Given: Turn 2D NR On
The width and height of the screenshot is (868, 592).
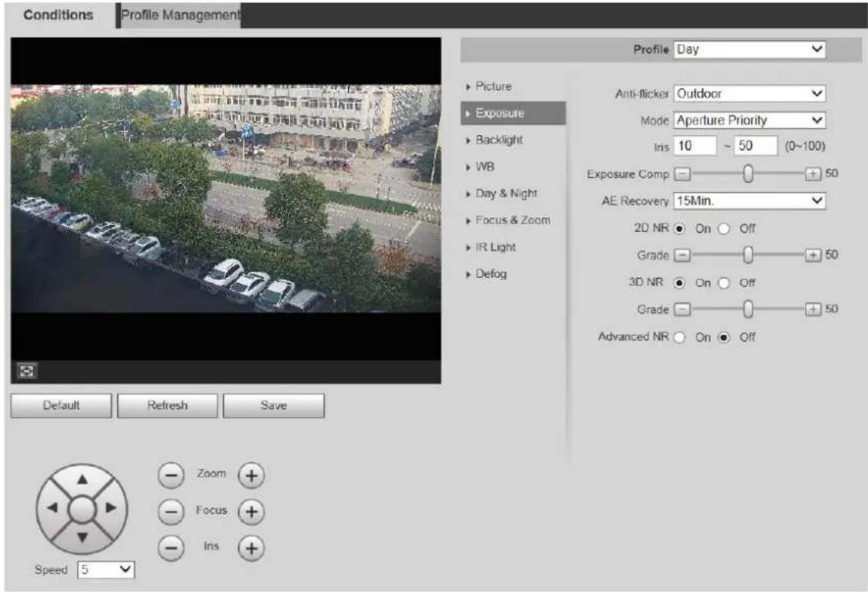Looking at the screenshot, I should (679, 229).
